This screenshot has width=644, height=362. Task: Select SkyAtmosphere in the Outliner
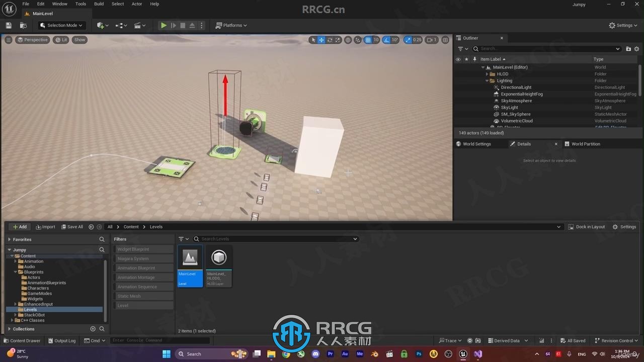(516, 101)
